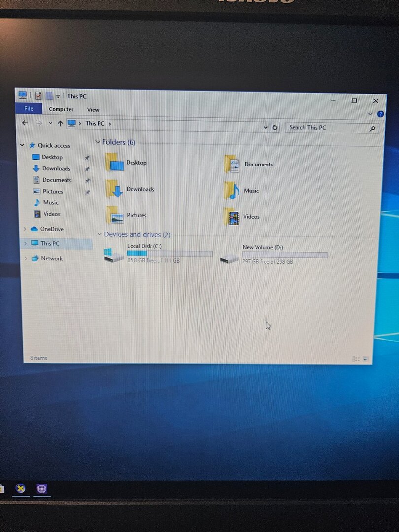Open the Music folder icon in Folders

232,190
